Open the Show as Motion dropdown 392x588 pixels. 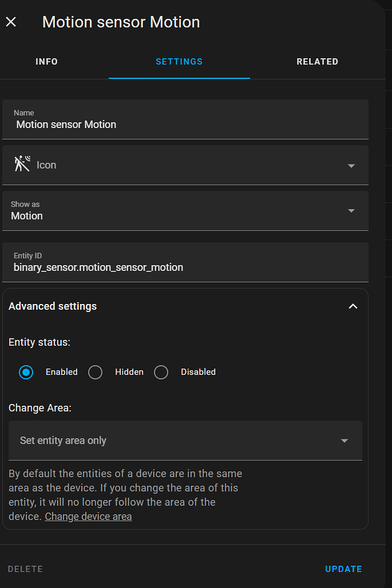[177, 211]
